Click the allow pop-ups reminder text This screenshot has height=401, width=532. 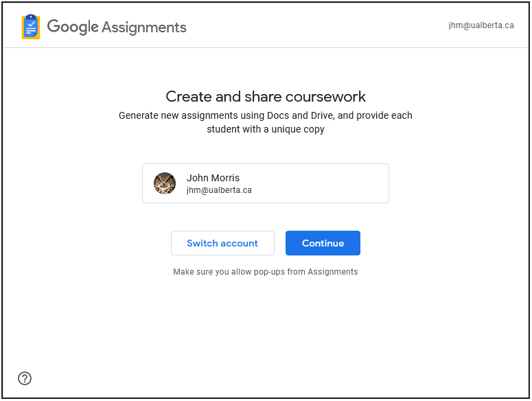pyautogui.click(x=266, y=272)
